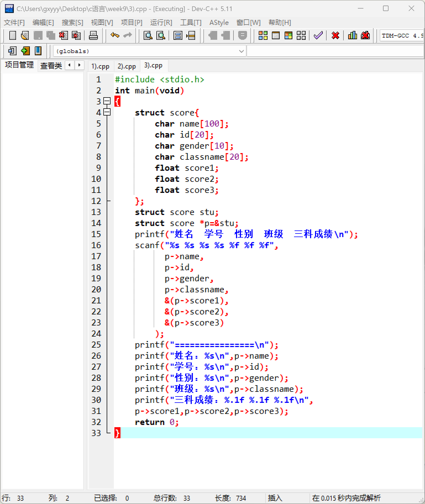Compile the program with the four-squares icon
This screenshot has height=504, width=425.
pyautogui.click(x=263, y=35)
